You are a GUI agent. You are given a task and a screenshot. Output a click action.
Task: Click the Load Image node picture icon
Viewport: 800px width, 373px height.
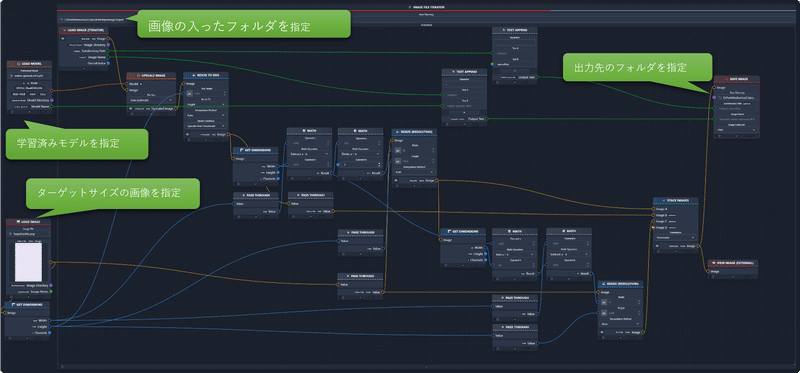click(x=18, y=221)
